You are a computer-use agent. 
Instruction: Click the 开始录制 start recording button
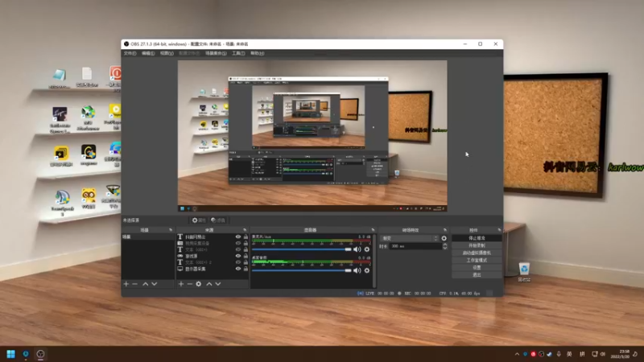click(x=477, y=245)
